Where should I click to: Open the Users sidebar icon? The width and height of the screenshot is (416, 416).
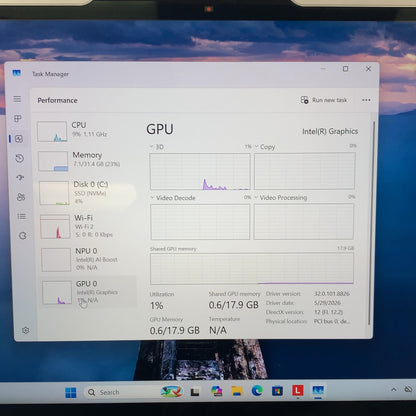pos(21,197)
